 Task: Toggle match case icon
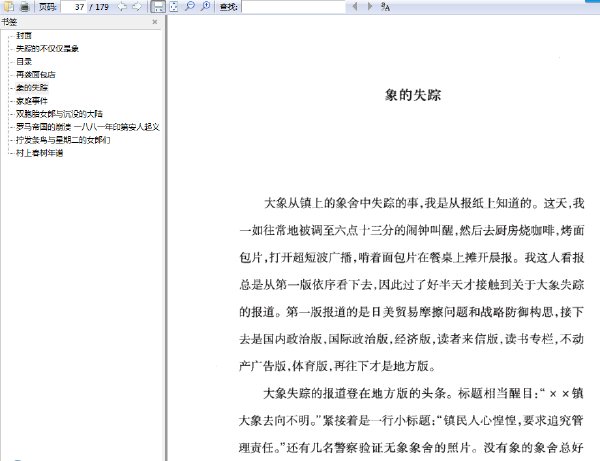[x=385, y=7]
